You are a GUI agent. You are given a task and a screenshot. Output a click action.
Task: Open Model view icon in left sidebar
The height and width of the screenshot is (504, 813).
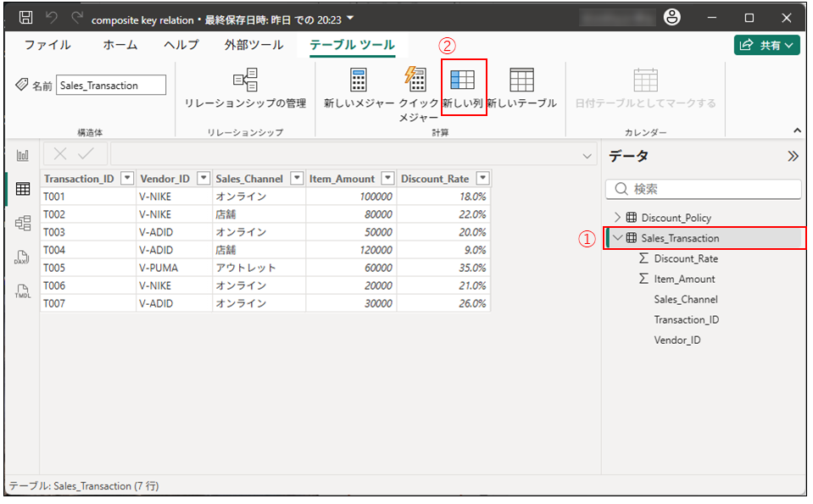click(23, 223)
